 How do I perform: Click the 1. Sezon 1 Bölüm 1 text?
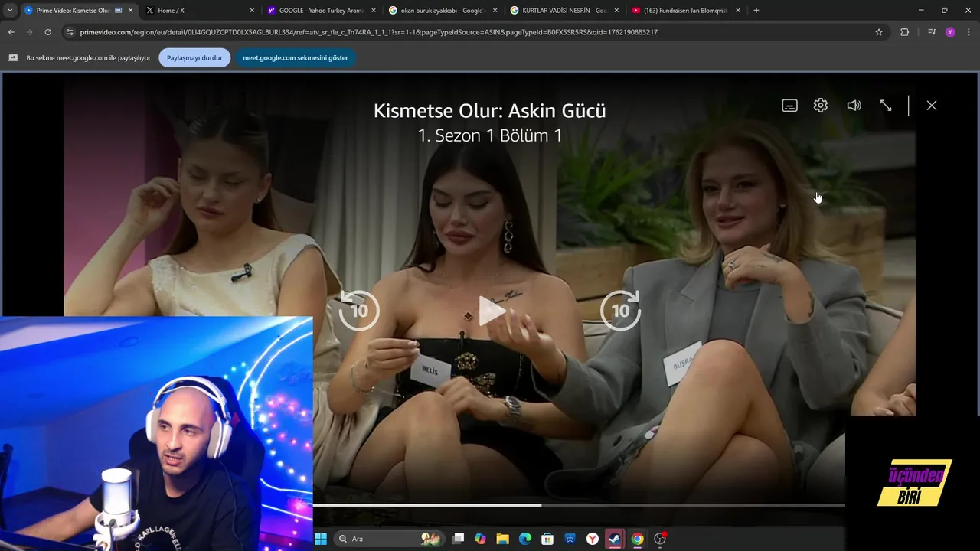[490, 135]
